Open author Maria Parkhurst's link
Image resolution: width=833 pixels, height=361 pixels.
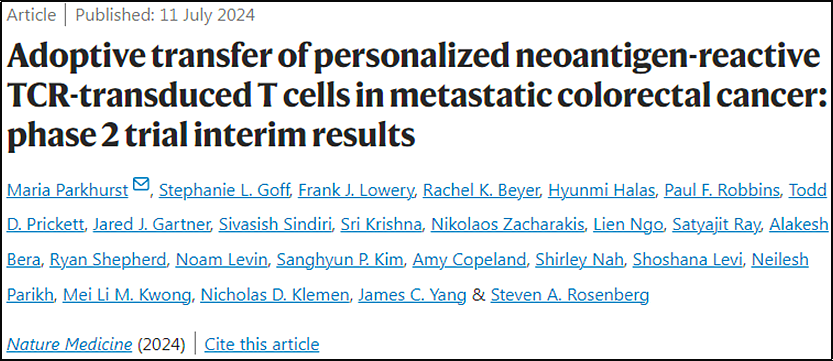click(x=68, y=190)
